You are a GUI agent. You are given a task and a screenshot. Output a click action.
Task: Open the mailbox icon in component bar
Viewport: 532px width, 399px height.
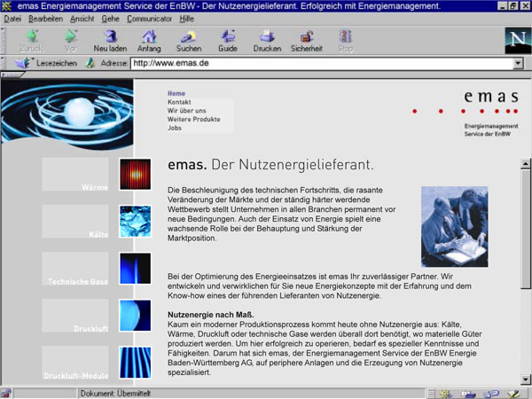(x=468, y=394)
